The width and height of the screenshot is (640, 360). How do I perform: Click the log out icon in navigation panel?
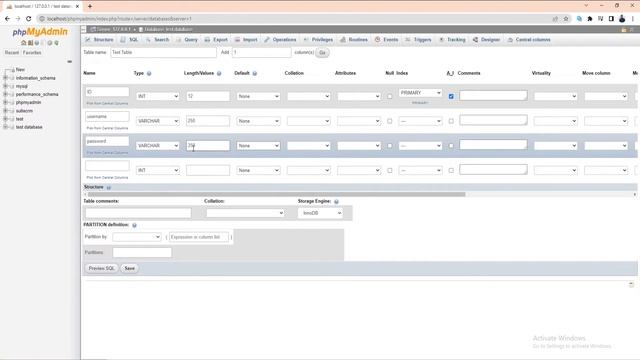click(x=30, y=43)
